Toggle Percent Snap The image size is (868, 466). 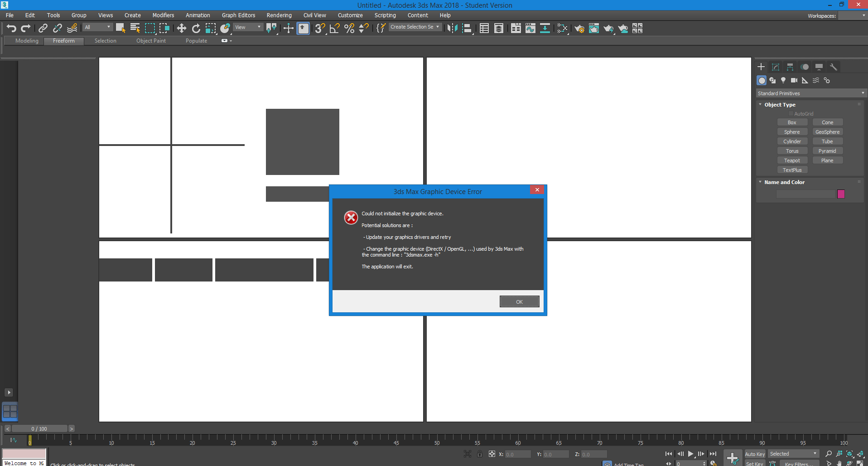click(349, 28)
